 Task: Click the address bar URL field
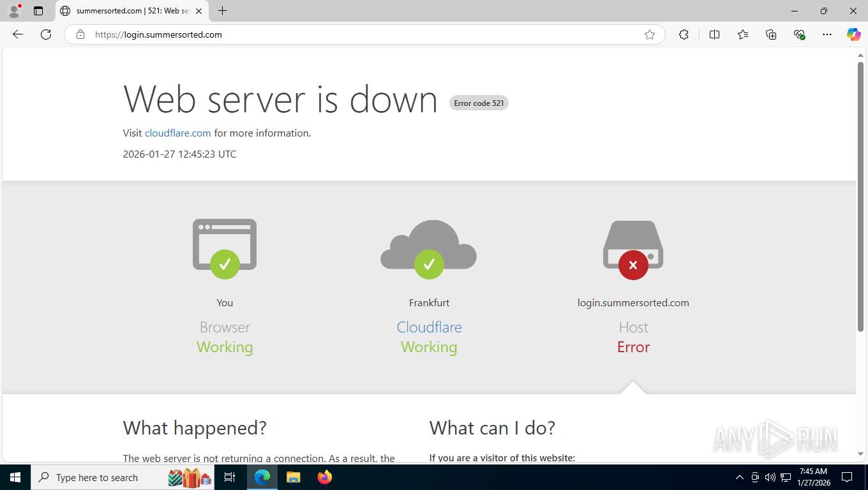click(364, 34)
